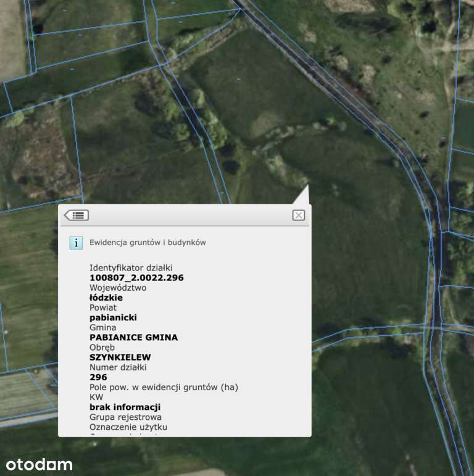474x476 pixels.
Task: Select the value 'brak informacji'
Action: pos(125,407)
